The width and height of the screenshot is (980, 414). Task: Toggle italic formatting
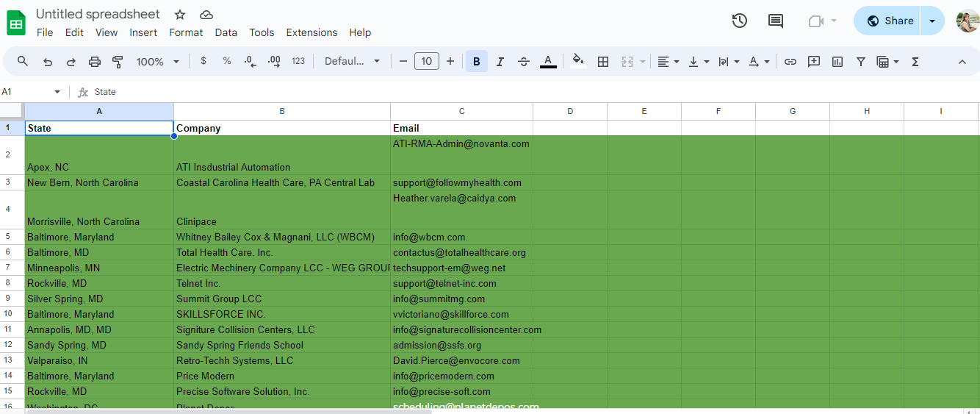coord(500,62)
